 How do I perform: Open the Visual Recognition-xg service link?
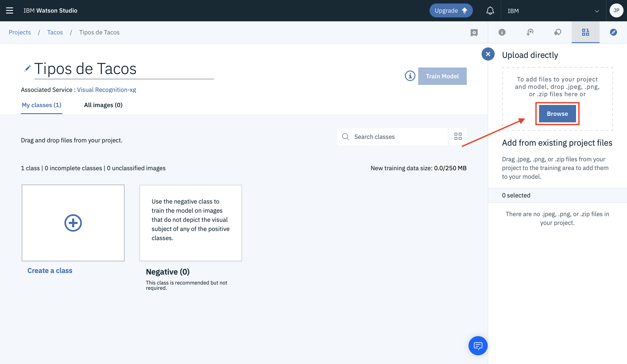[106, 89]
